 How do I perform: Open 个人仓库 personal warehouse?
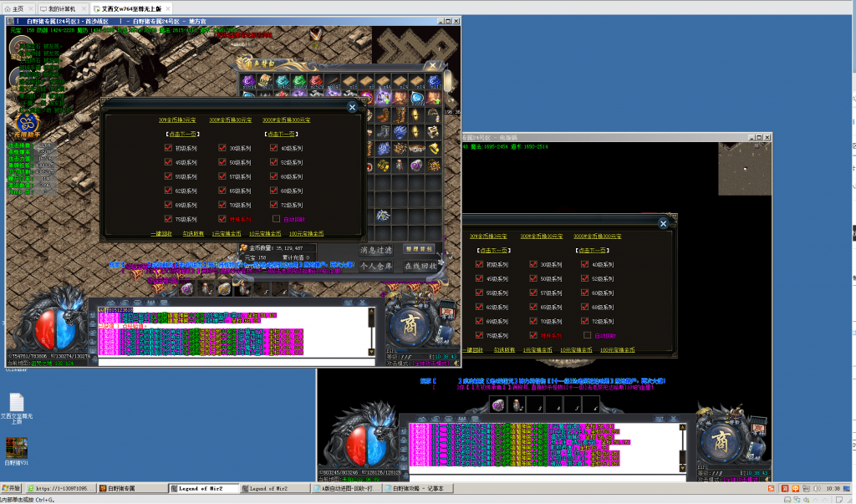click(x=375, y=266)
